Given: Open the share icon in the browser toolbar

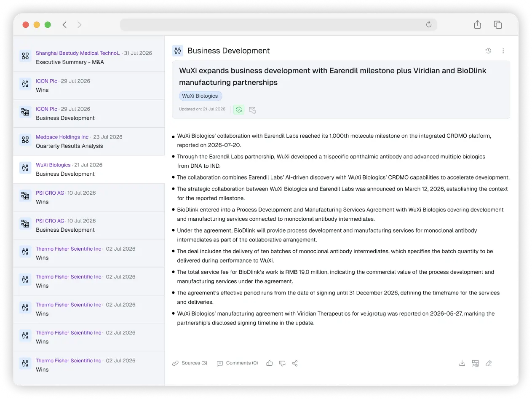Looking at the screenshot, I should coord(477,24).
